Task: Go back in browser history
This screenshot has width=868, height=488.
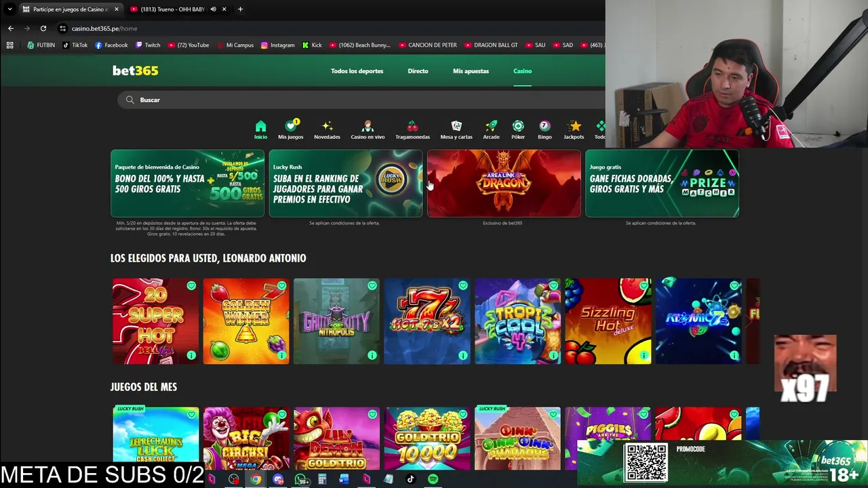Action: pos(11,28)
